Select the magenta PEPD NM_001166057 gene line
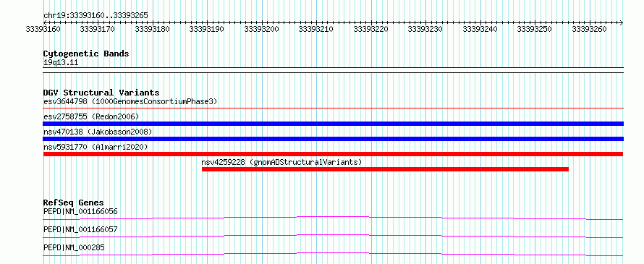This screenshot has height=264, width=644. pos(333,236)
